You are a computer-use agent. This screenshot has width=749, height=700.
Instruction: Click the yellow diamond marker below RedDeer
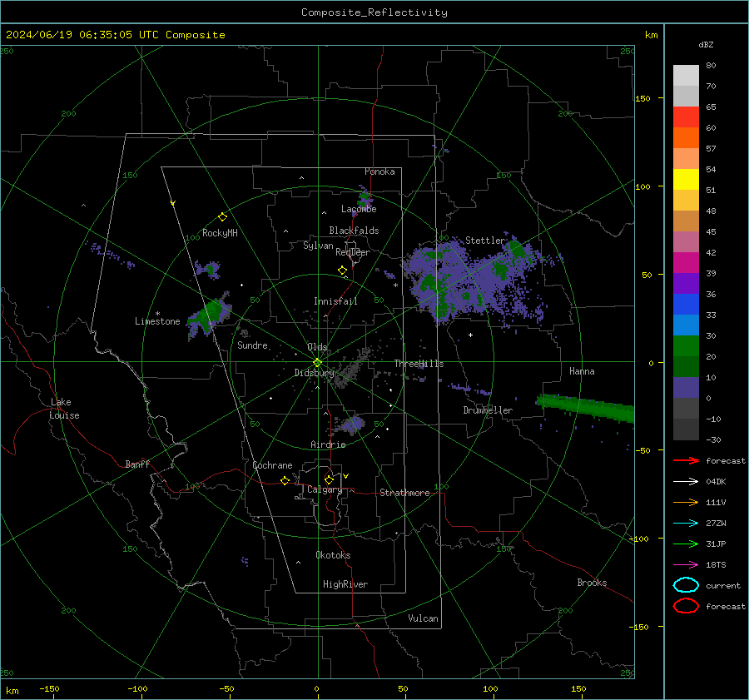click(x=342, y=271)
